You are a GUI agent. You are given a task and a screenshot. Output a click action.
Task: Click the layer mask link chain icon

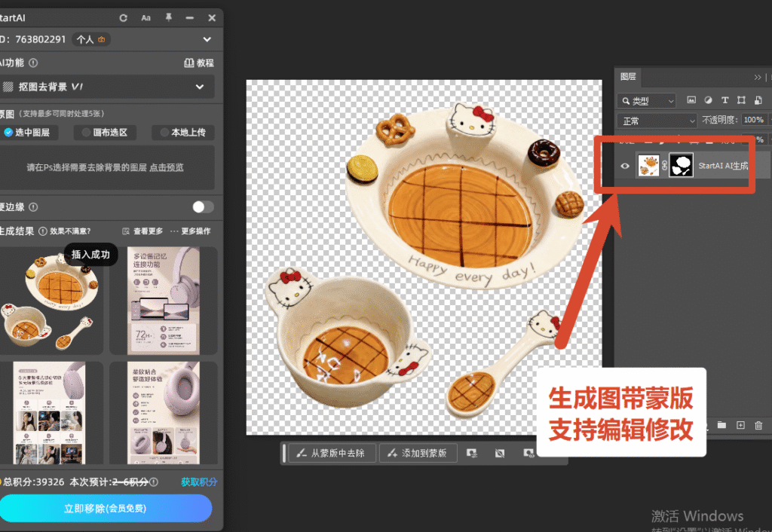click(x=664, y=165)
